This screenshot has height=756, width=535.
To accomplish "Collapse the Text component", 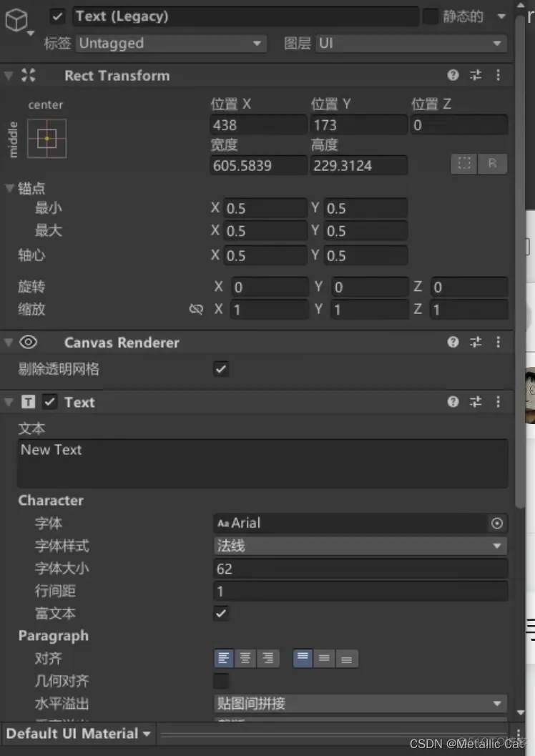I will 9,403.
